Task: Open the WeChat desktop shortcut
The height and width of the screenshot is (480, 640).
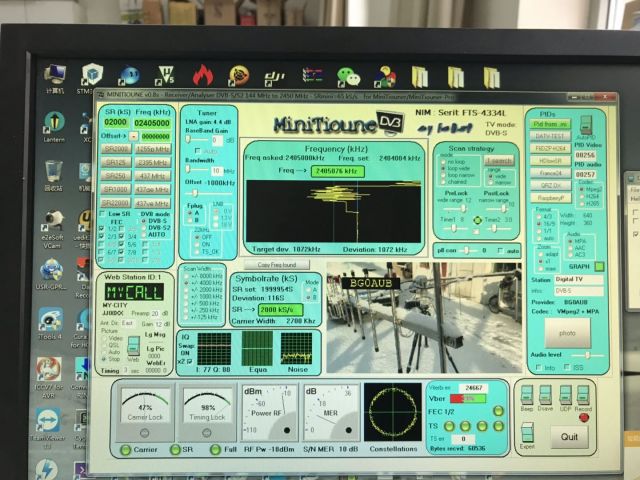Action: pyautogui.click(x=348, y=77)
